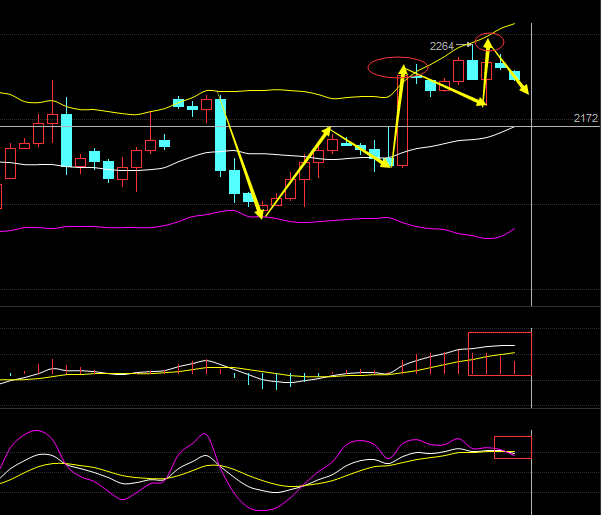Click the lowest tip of the yellow zigzag arrows
The width and height of the screenshot is (601, 515).
pos(261,216)
